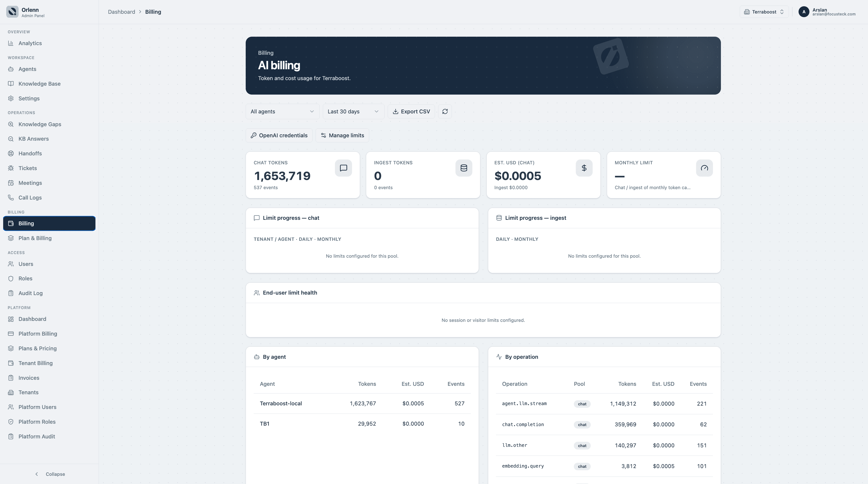Click the platform Dashboard grid icon
868x484 pixels.
pos(11,319)
